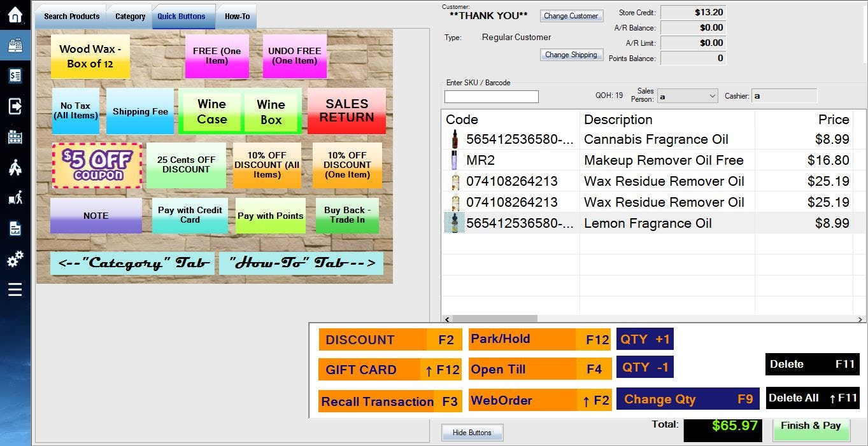
Task: Add the Shipping Fee quick button
Action: pos(140,111)
